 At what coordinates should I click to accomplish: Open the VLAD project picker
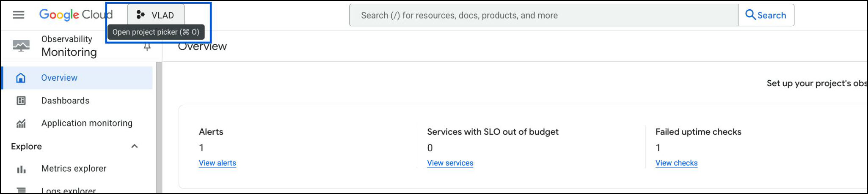[x=156, y=15]
